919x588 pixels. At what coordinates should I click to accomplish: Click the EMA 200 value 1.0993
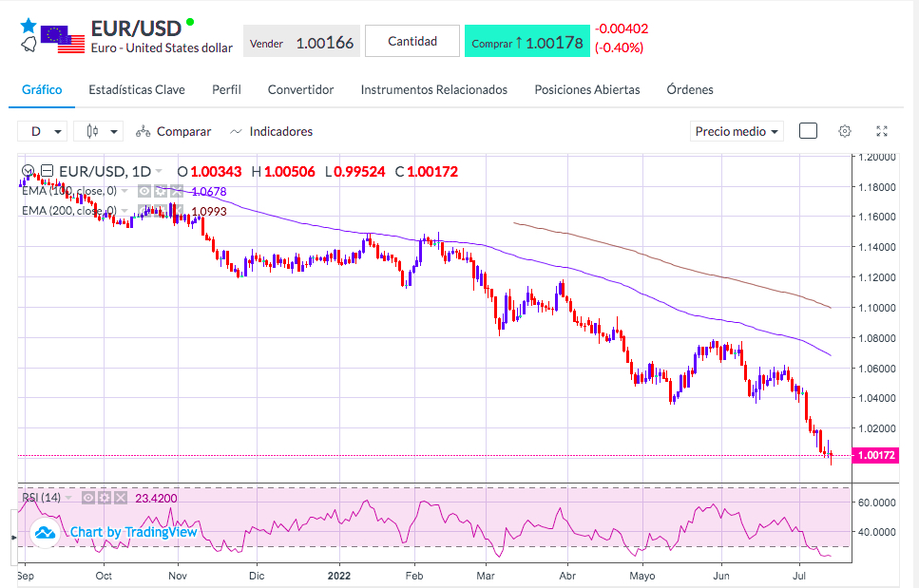click(209, 212)
